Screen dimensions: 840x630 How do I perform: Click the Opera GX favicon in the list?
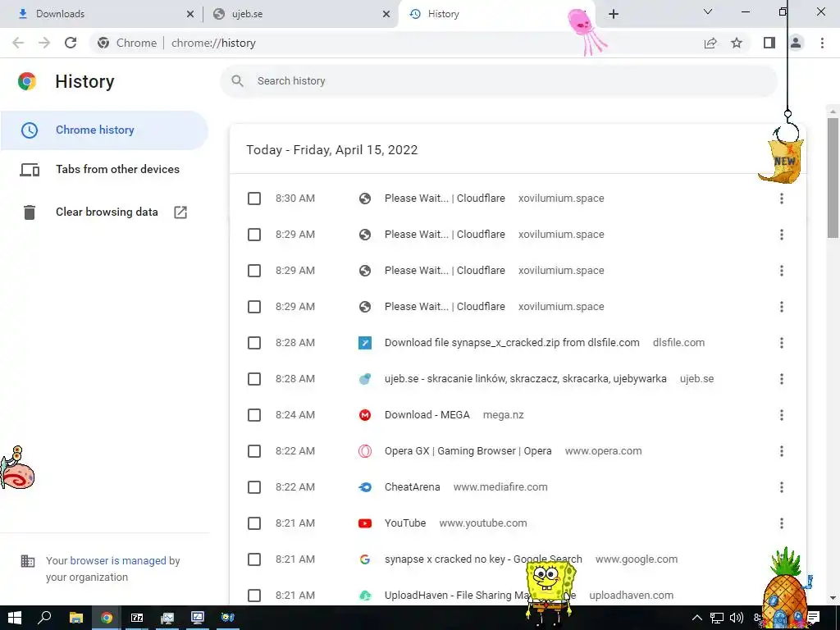click(x=365, y=451)
